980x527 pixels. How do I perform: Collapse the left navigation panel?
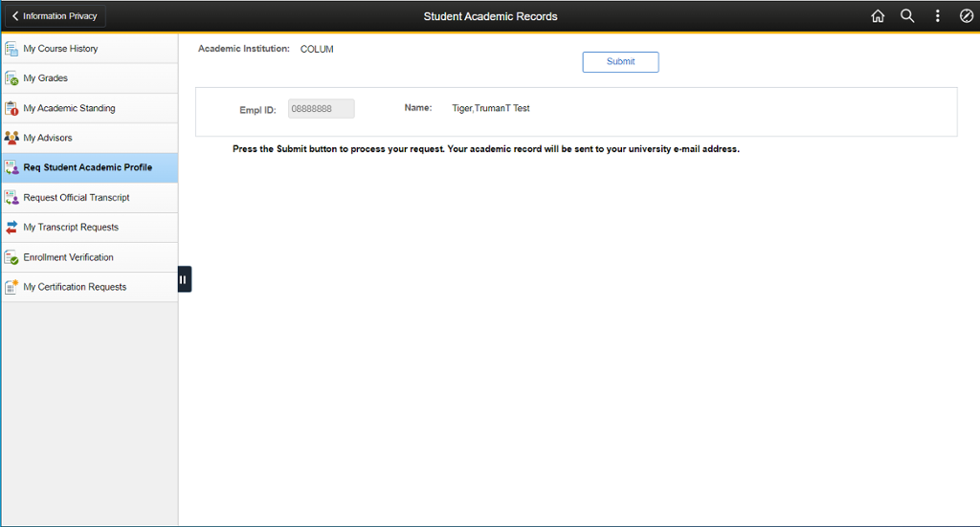pos(184,279)
